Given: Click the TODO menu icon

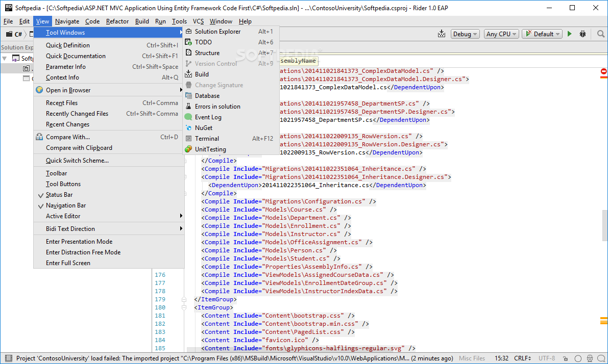Looking at the screenshot, I should pyautogui.click(x=188, y=42).
